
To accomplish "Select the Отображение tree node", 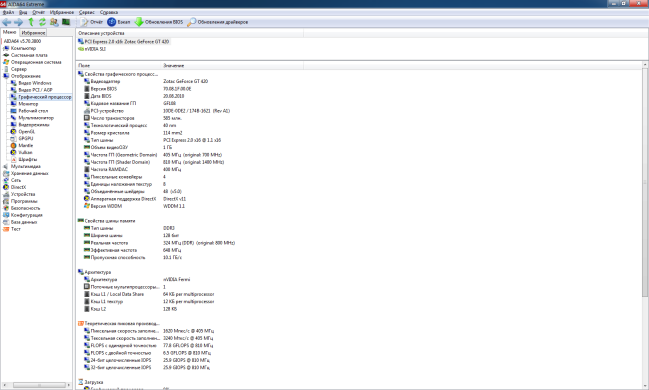I will point(26,76).
